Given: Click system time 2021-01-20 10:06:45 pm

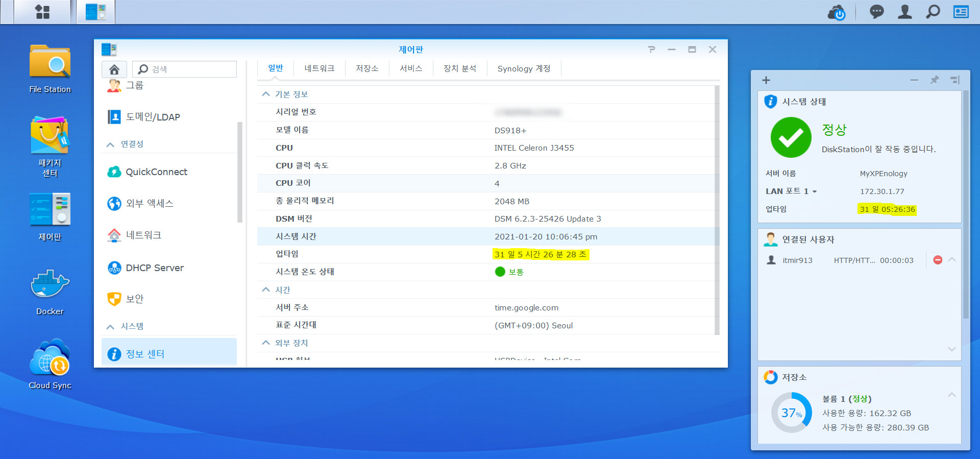Looking at the screenshot, I should click(546, 236).
